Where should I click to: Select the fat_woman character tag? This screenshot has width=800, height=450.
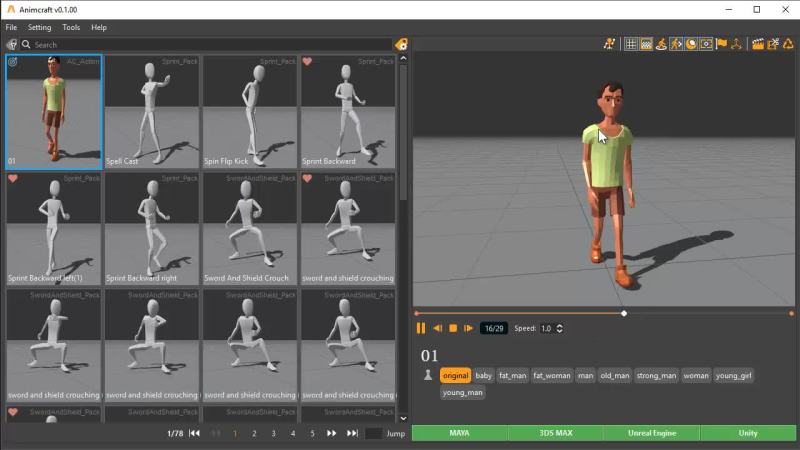(x=552, y=376)
